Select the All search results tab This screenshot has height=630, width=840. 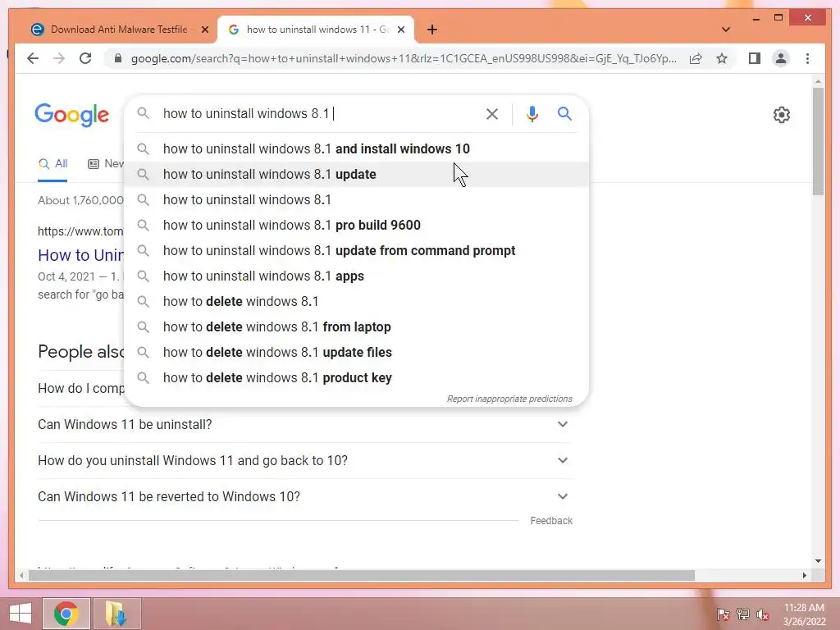tap(52, 164)
